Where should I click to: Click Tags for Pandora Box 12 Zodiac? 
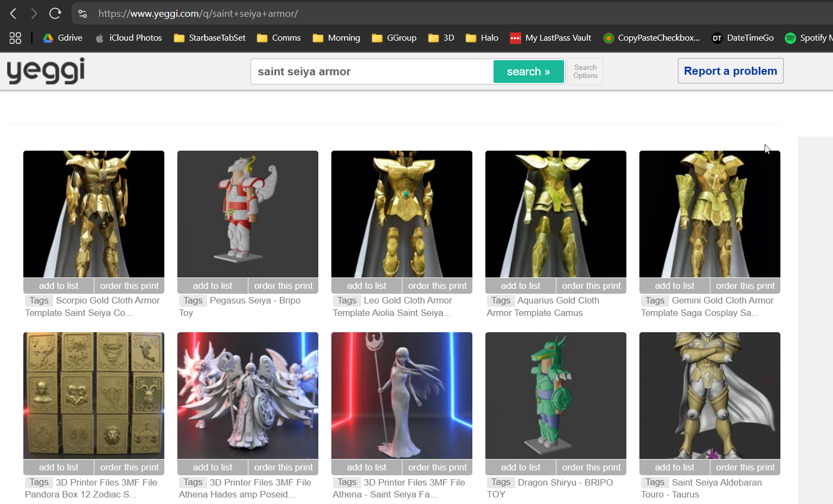(39, 482)
